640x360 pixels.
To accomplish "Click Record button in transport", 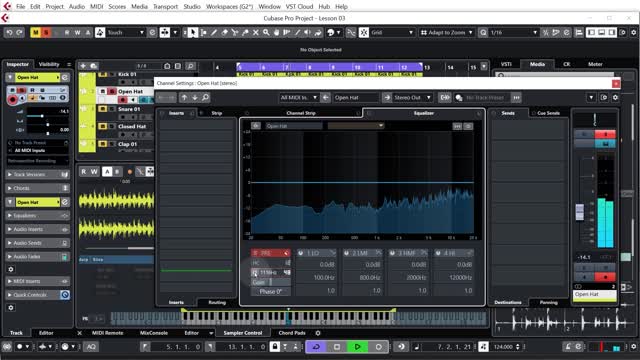I will click(378, 347).
